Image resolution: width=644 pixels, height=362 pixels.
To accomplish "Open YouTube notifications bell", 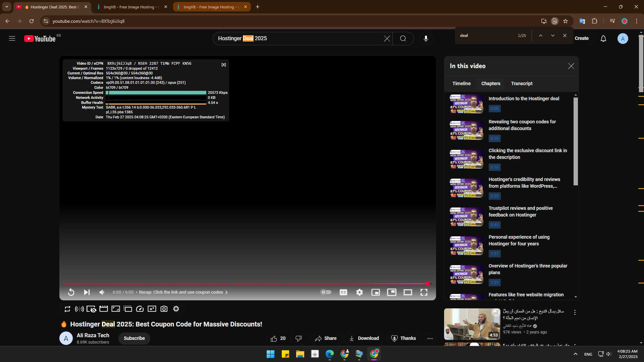I will tap(603, 39).
